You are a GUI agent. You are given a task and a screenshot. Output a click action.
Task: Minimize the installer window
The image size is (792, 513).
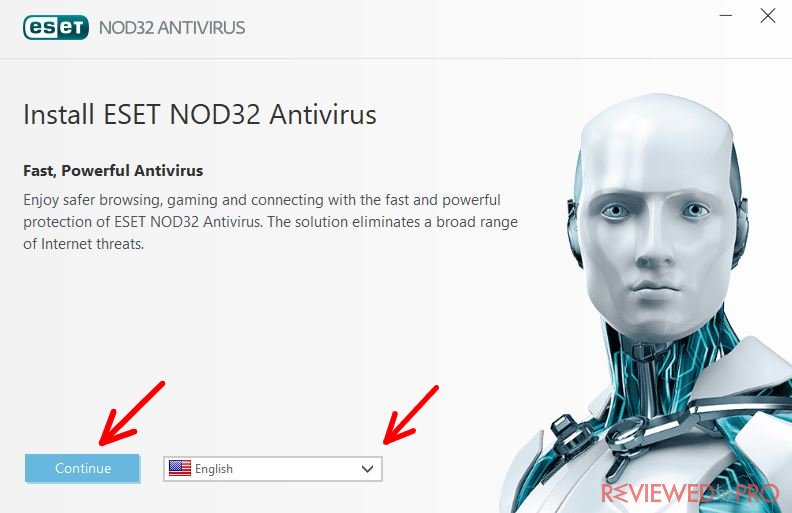point(726,16)
